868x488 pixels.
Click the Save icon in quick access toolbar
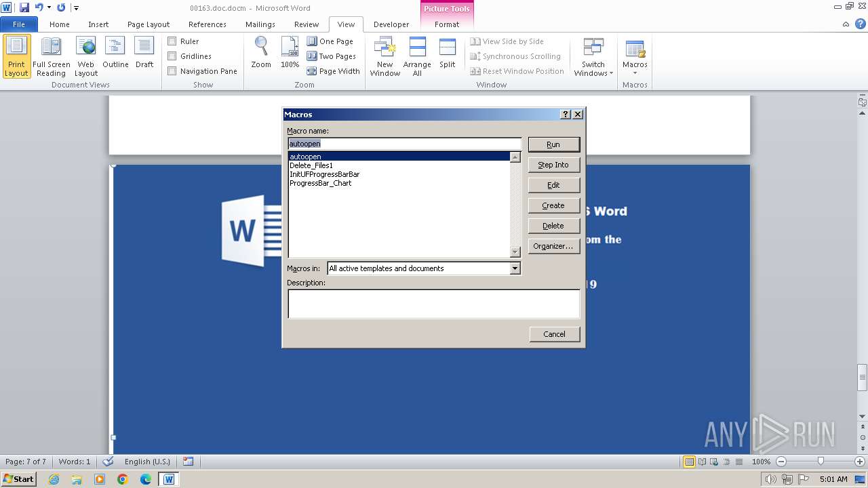[24, 7]
